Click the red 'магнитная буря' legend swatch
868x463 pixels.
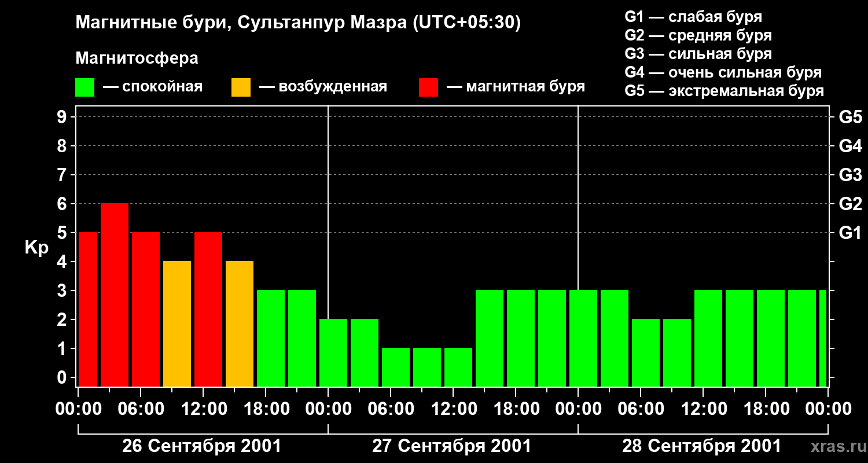pos(429,87)
